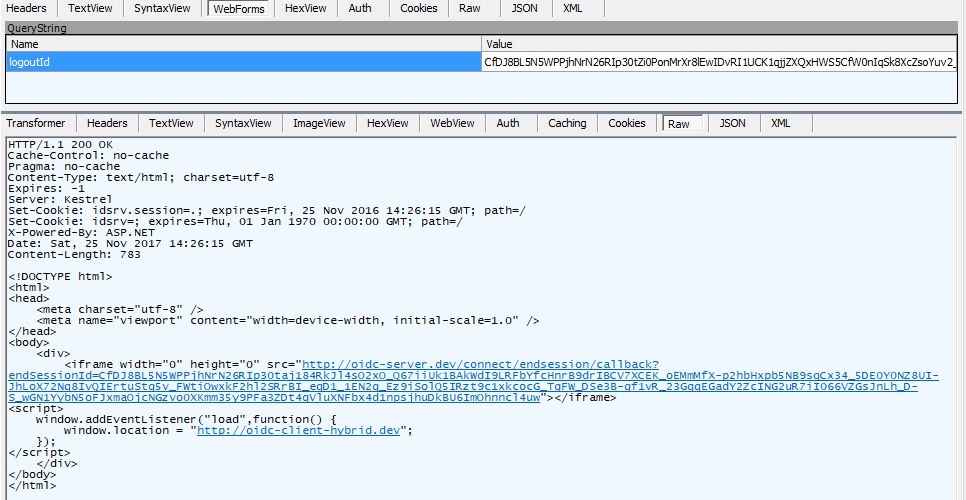The image size is (966, 500).
Task: Switch to request Auth tab
Action: point(360,9)
